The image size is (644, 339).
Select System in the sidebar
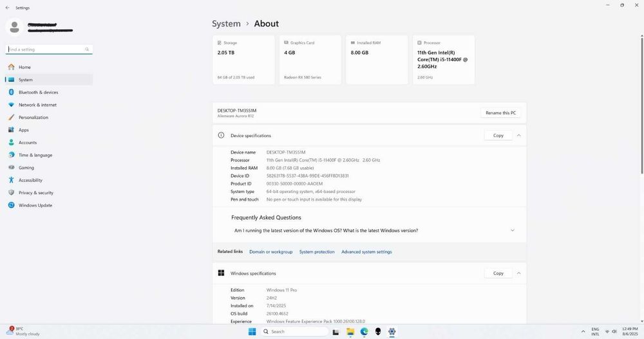pos(49,80)
